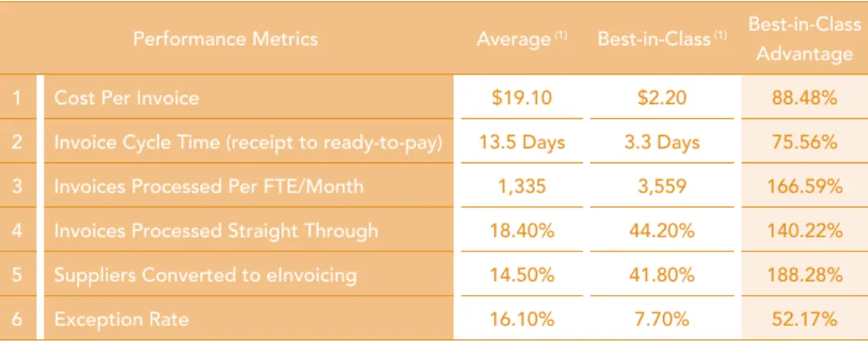The width and height of the screenshot is (868, 344).
Task: Select the 140.22% advantage cell
Action: pos(804,230)
